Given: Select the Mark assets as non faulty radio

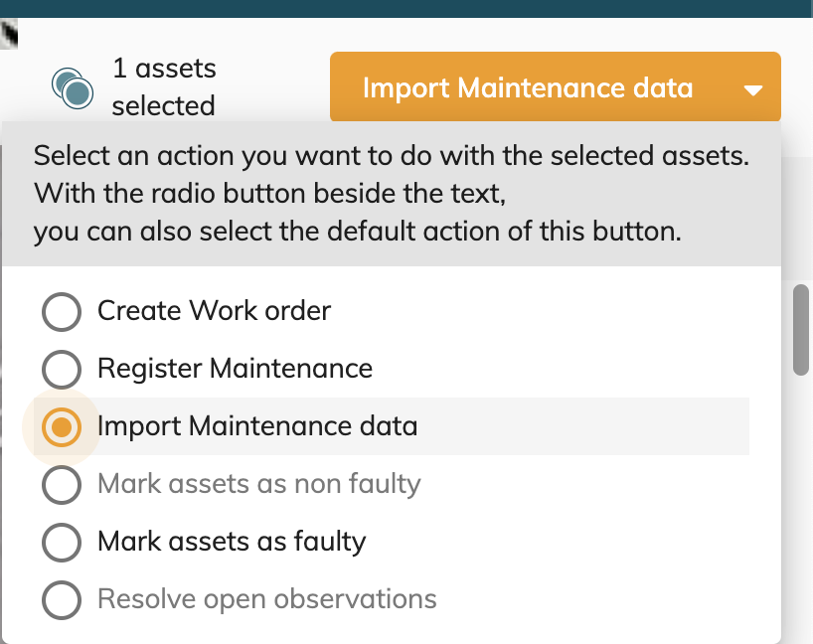Looking at the screenshot, I should click(x=62, y=485).
